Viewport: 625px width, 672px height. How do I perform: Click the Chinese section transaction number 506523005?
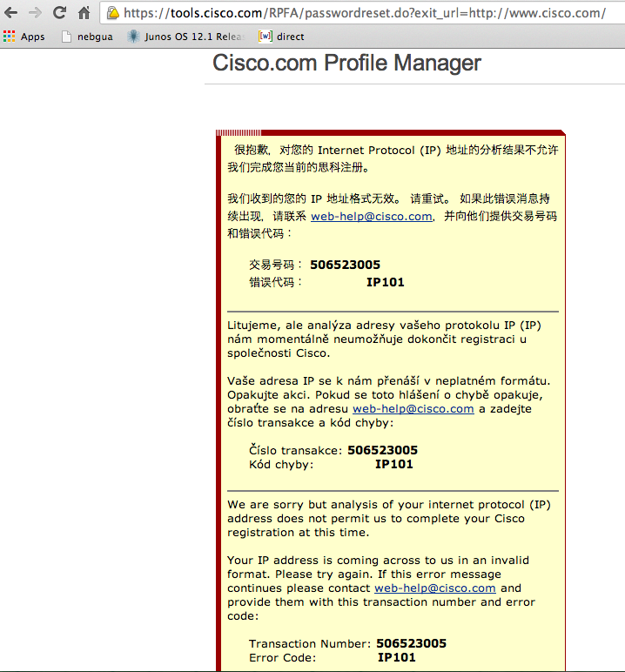pos(345,265)
